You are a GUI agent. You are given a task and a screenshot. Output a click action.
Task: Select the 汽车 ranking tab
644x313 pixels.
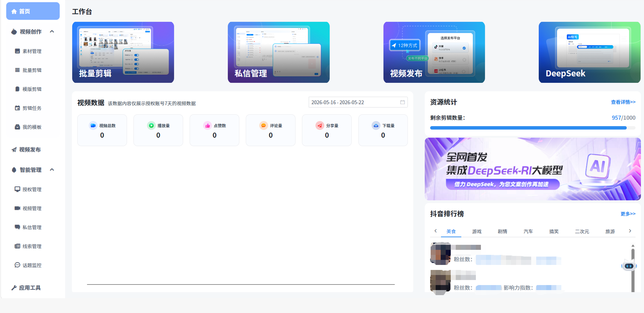click(x=528, y=231)
